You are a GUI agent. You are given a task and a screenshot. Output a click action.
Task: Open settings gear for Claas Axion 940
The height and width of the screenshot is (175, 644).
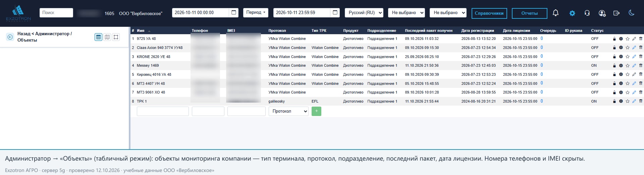tap(621, 48)
